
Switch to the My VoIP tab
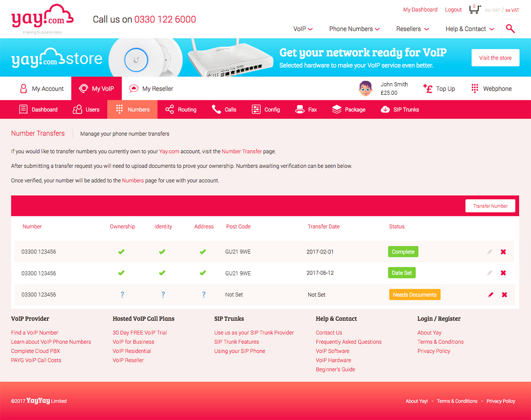pos(96,89)
